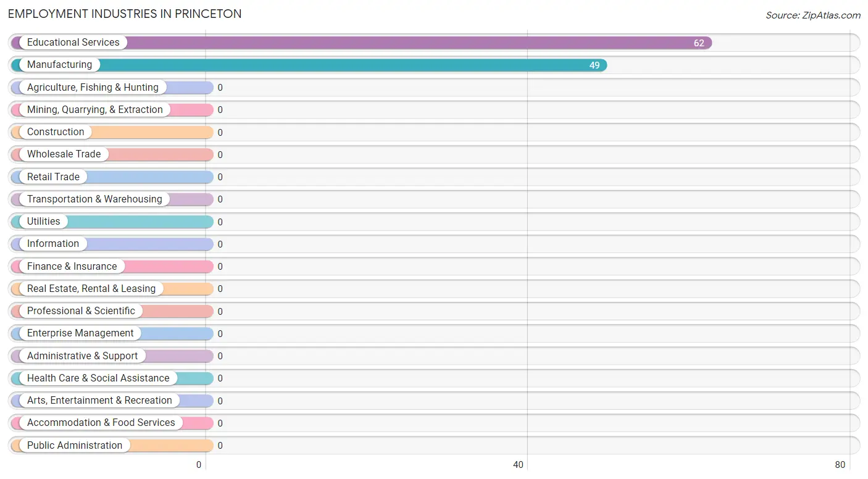Click the axis tick label 40
Viewport: 868px width, 479px height.
[x=519, y=465]
